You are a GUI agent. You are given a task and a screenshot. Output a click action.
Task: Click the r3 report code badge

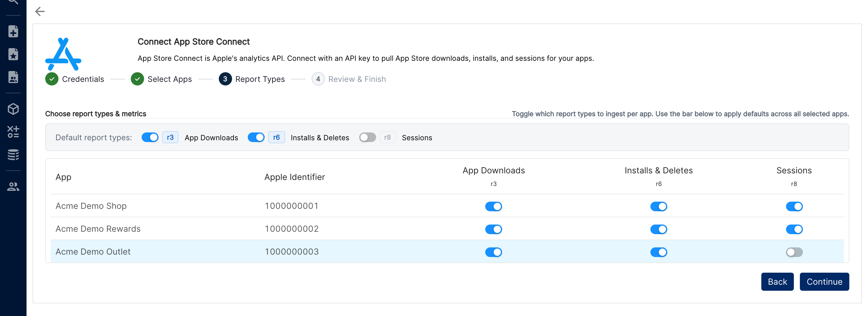pyautogui.click(x=170, y=137)
